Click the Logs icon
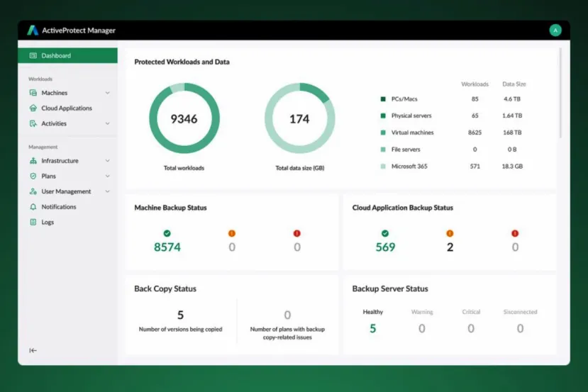Screen dimensions: 588x392 coord(33,222)
